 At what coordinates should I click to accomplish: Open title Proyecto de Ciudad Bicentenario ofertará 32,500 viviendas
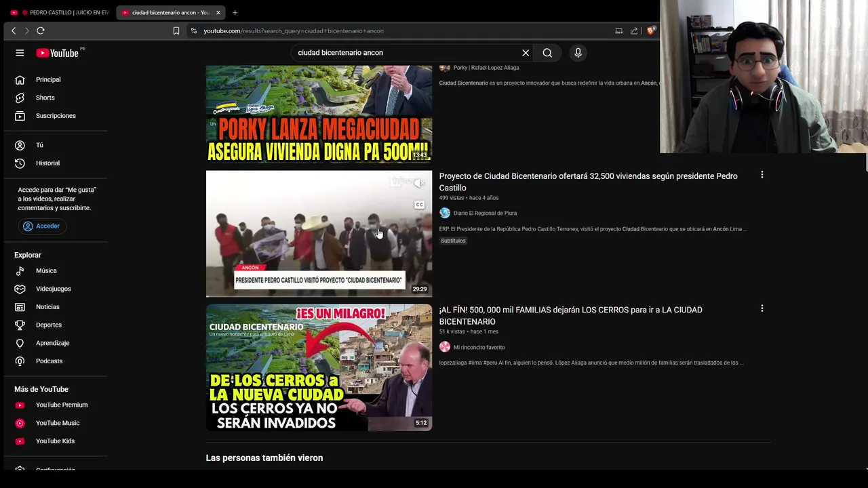point(588,182)
